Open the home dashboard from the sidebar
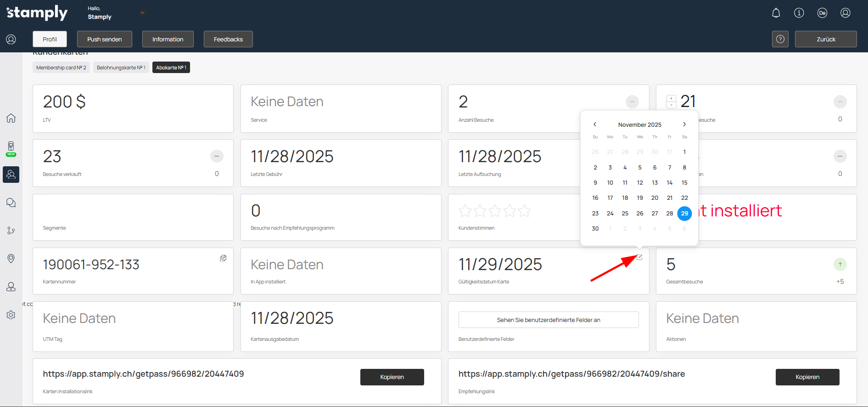 click(x=11, y=118)
